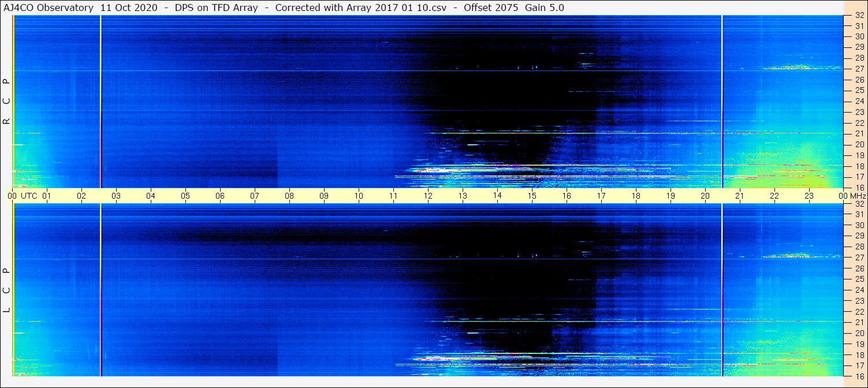Click the '18' MHz label in RCP panel
The image size is (868, 388).
click(x=859, y=166)
